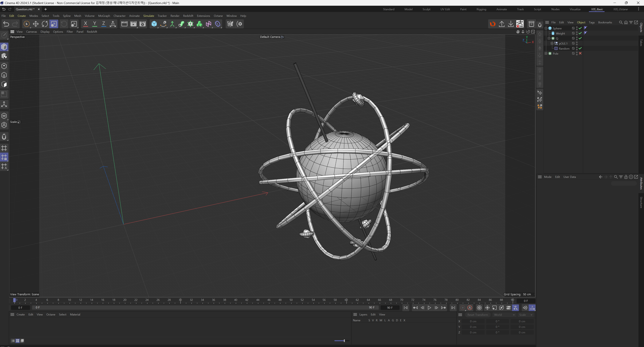Expand the pOLE.1 object

point(552,43)
